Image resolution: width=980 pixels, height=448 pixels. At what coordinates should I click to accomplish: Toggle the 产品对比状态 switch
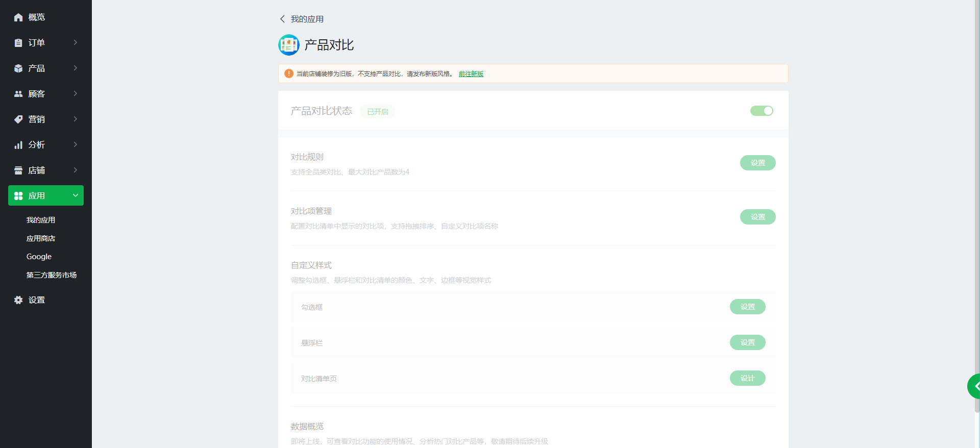click(762, 111)
